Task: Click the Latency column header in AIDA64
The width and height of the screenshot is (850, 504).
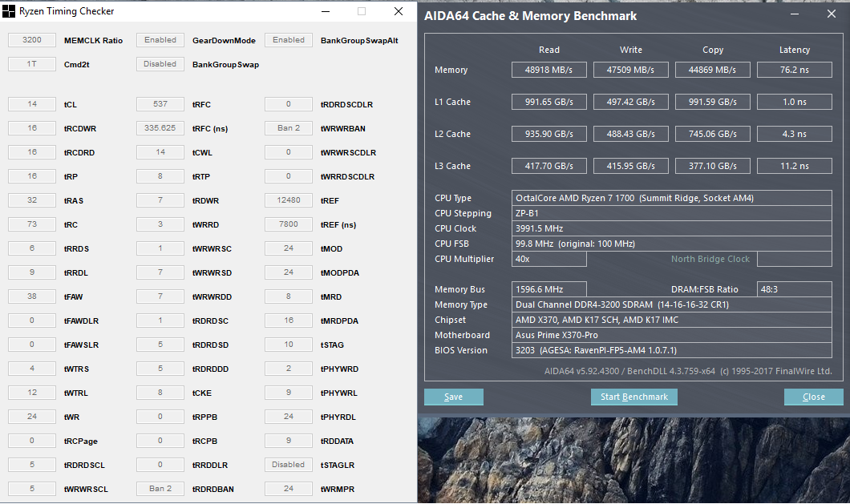Action: [x=795, y=50]
